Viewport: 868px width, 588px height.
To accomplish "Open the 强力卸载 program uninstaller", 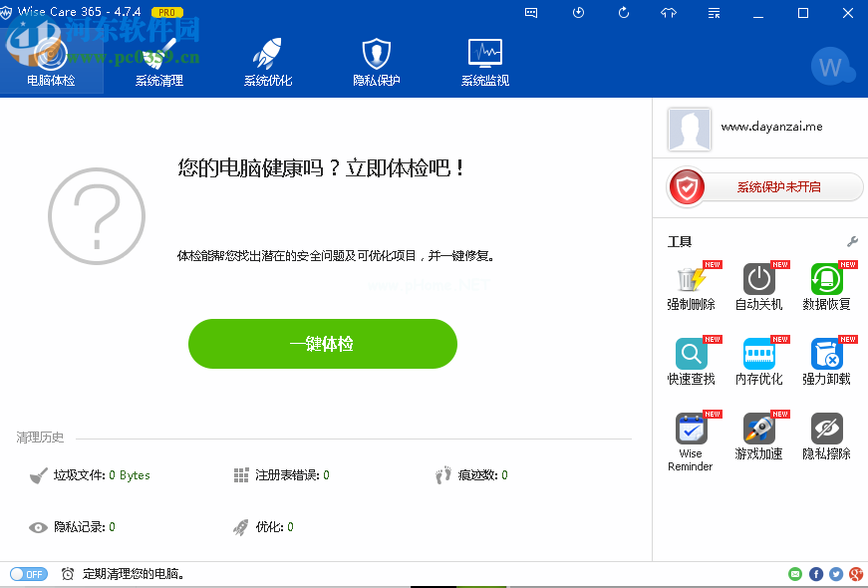I will (826, 355).
